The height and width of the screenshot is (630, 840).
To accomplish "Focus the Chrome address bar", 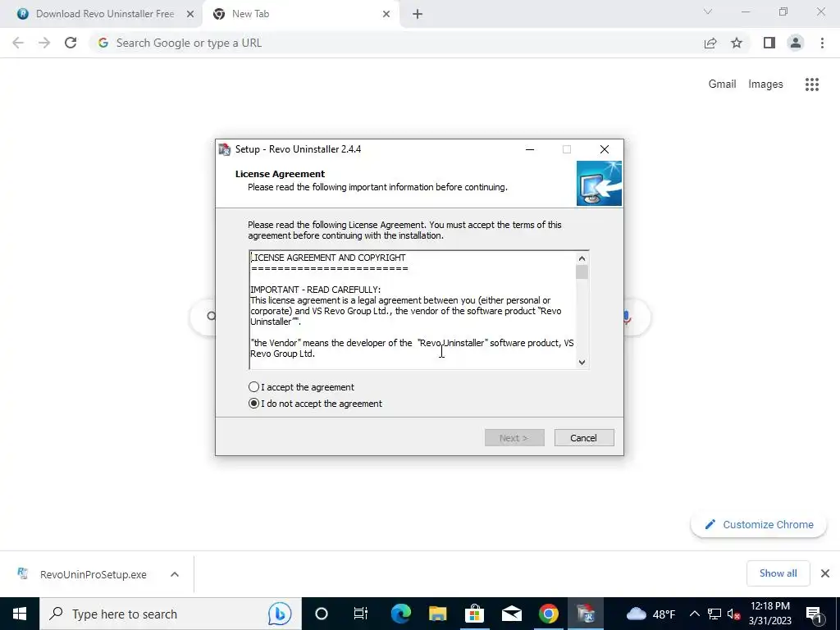I will 396,43.
